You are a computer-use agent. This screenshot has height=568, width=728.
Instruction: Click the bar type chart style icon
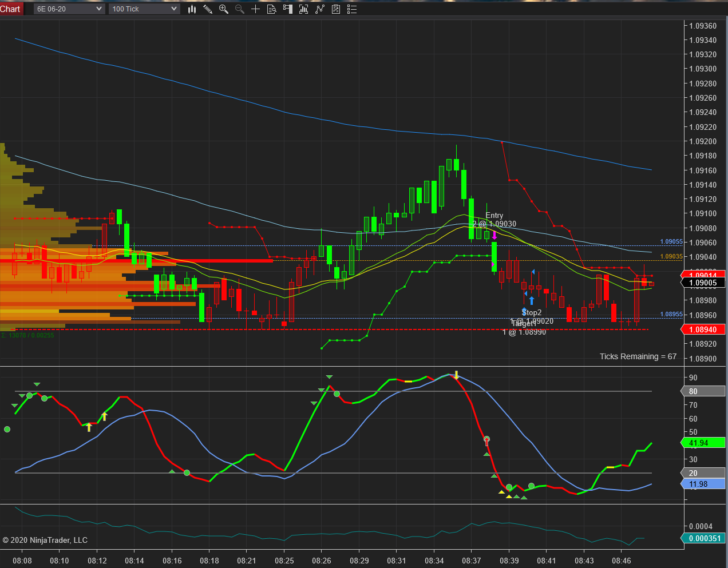[x=192, y=9]
